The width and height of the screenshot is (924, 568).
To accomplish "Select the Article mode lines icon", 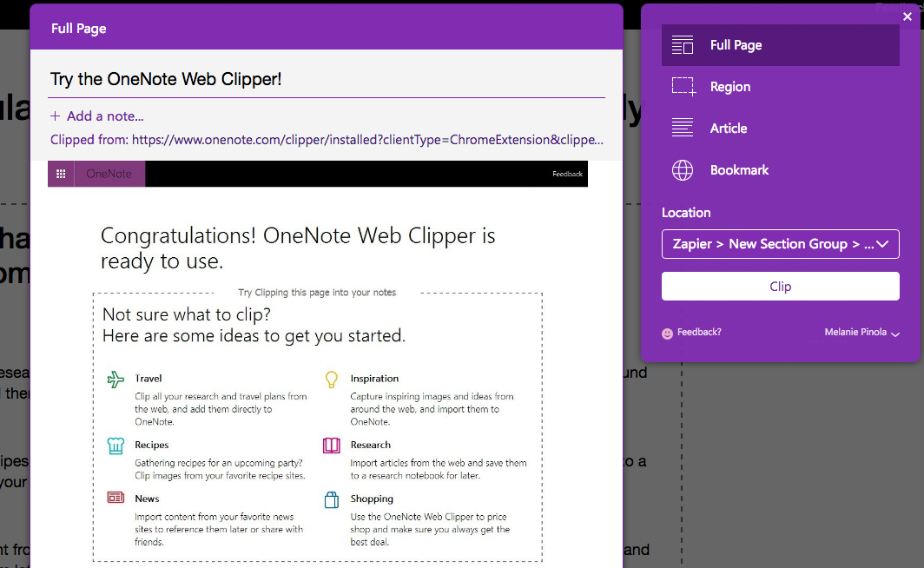I will pyautogui.click(x=683, y=128).
